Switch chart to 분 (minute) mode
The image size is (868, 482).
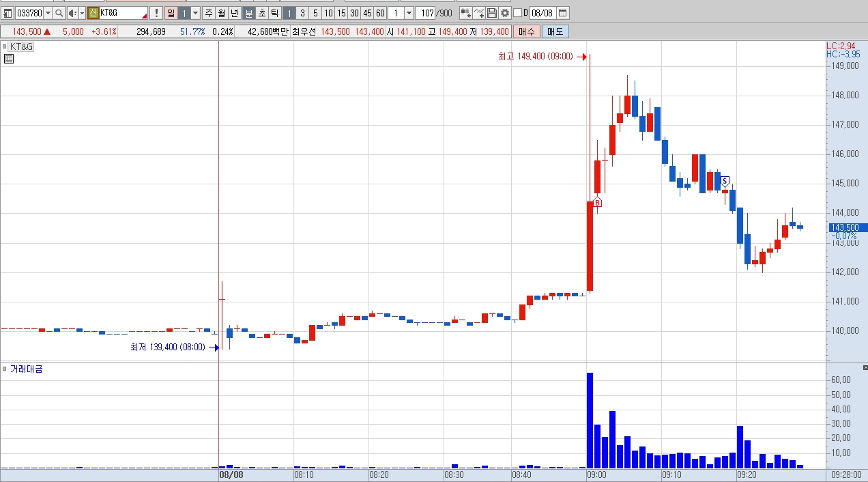pyautogui.click(x=249, y=13)
